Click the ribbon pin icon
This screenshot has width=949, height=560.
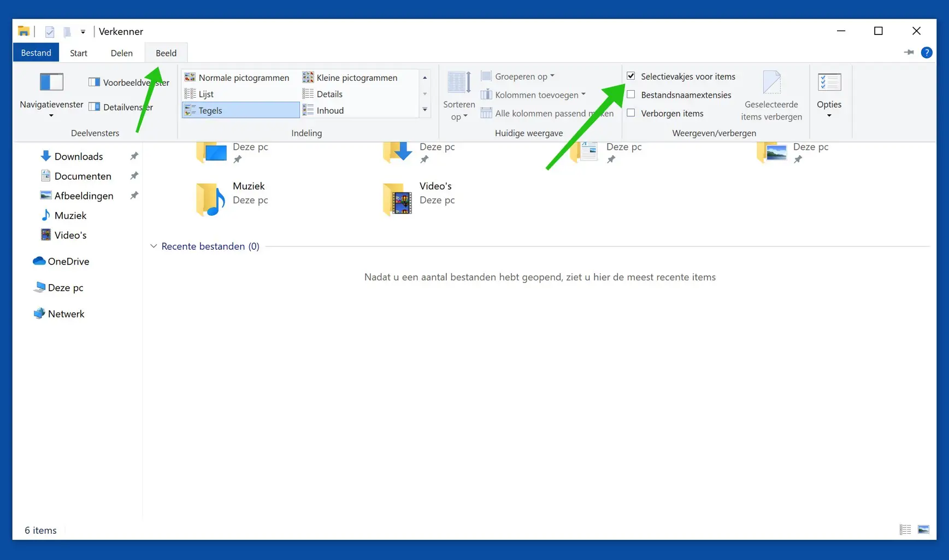tap(909, 52)
